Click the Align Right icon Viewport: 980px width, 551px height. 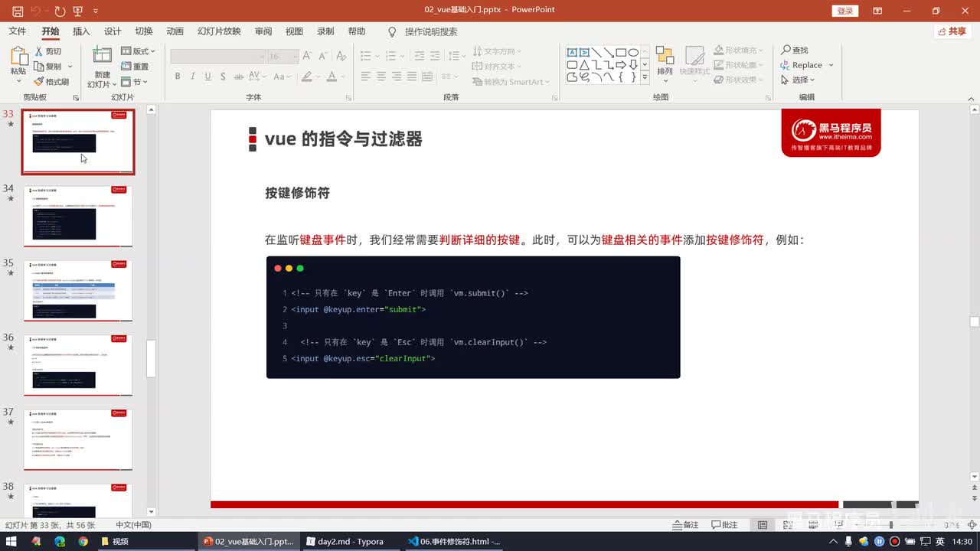(397, 77)
